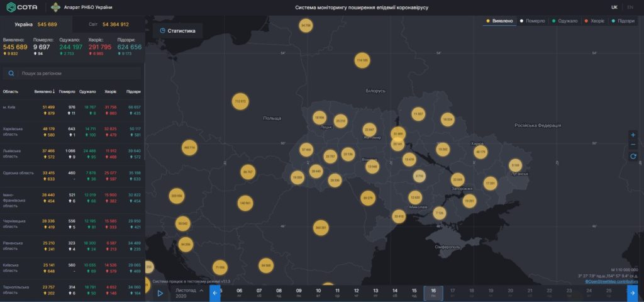Sort table by Підозри column
Viewport: 644px width, 302px height.
[133, 92]
